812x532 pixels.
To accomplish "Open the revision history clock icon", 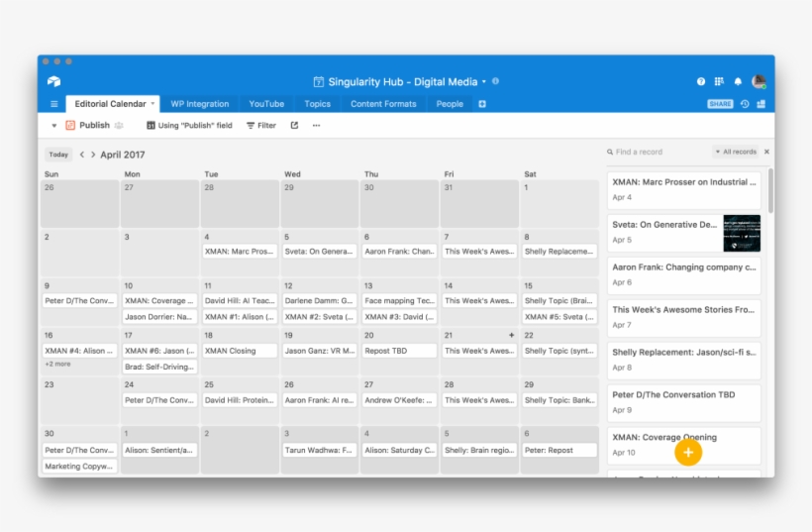I will point(745,104).
